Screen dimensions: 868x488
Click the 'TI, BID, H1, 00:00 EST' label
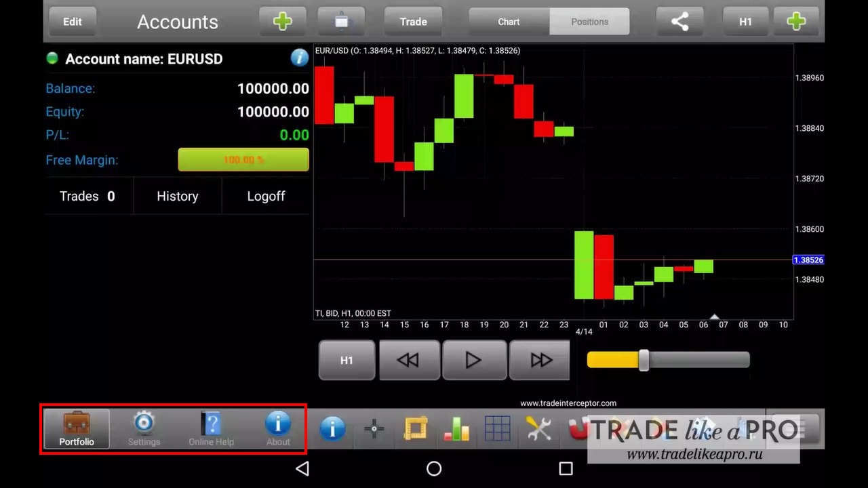pyautogui.click(x=353, y=313)
